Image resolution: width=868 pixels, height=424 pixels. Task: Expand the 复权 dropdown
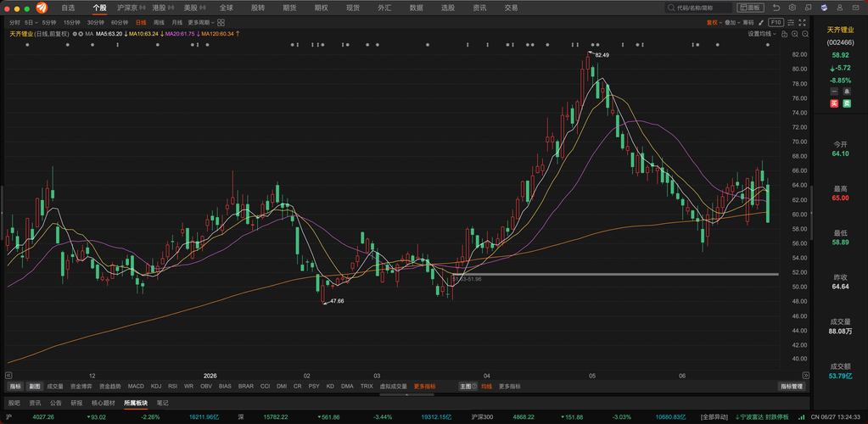[714, 23]
